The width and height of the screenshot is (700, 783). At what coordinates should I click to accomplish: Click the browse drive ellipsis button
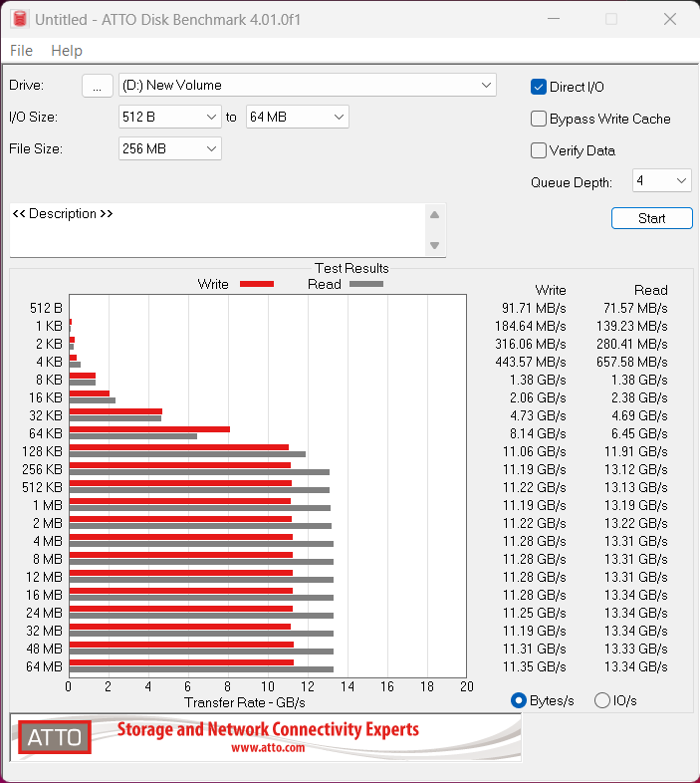(97, 86)
